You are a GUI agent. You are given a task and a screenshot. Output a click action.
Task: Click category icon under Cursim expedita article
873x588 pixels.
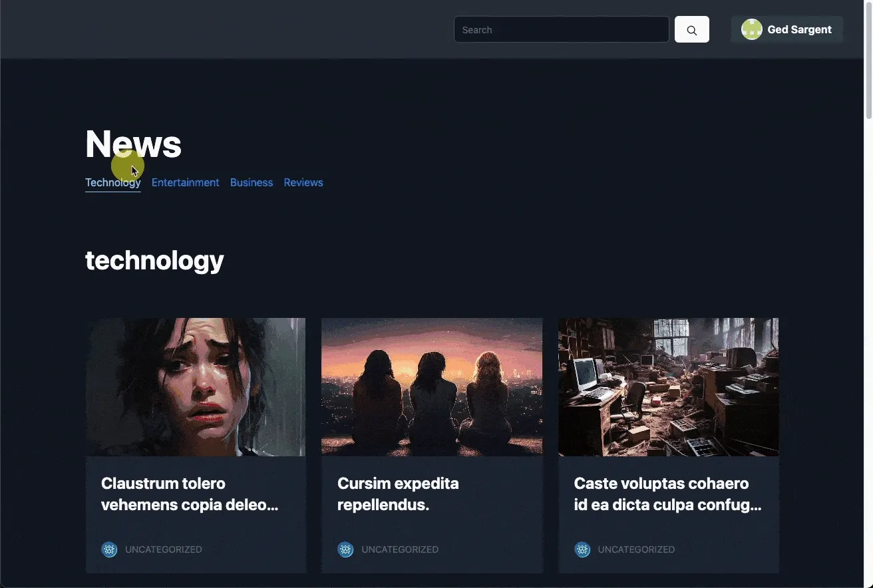pyautogui.click(x=345, y=549)
